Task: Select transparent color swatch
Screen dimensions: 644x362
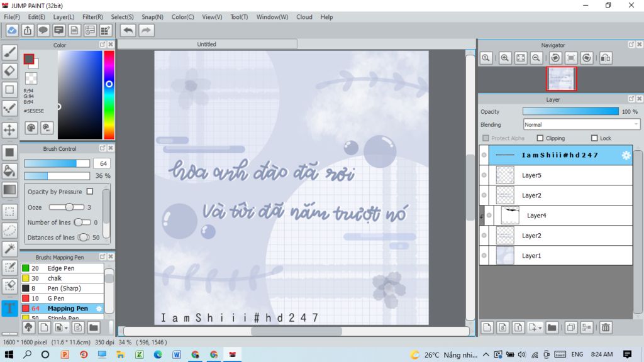Action: click(31, 78)
